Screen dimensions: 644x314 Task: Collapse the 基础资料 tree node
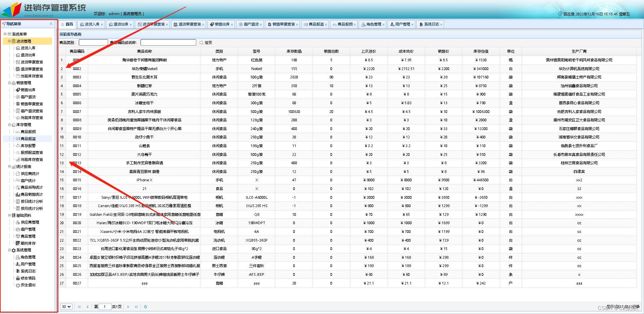(x=9, y=215)
